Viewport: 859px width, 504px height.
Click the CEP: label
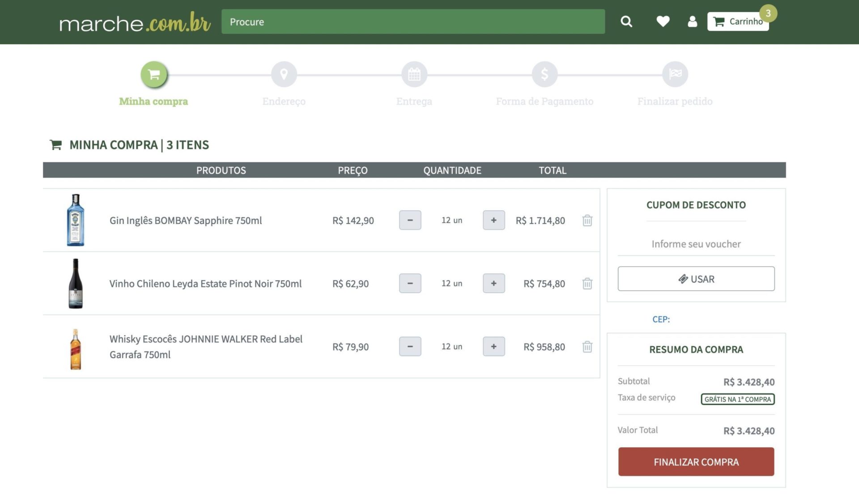coord(661,319)
